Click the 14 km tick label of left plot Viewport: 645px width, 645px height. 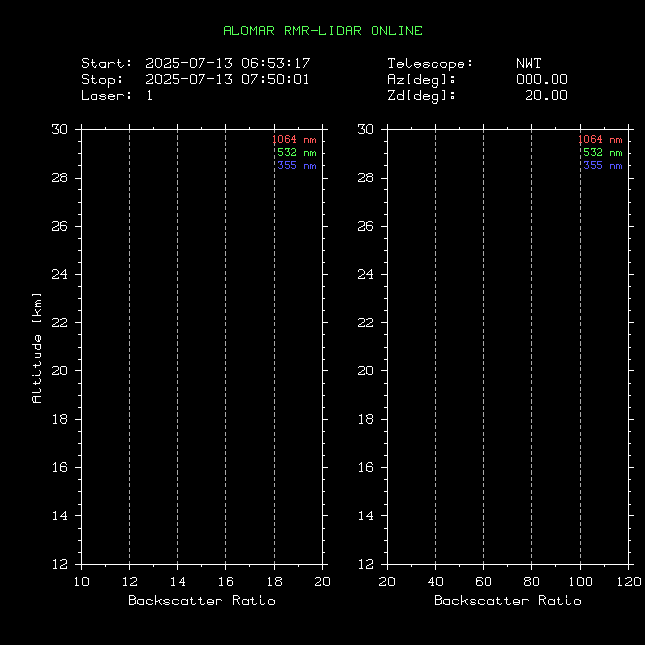[60, 515]
